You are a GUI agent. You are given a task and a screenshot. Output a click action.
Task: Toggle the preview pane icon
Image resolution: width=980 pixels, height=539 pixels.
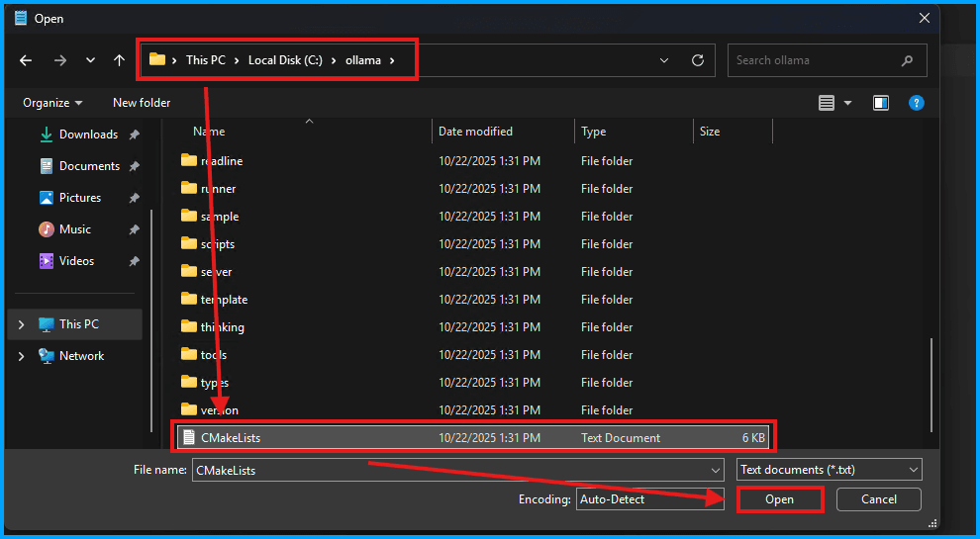pos(881,103)
